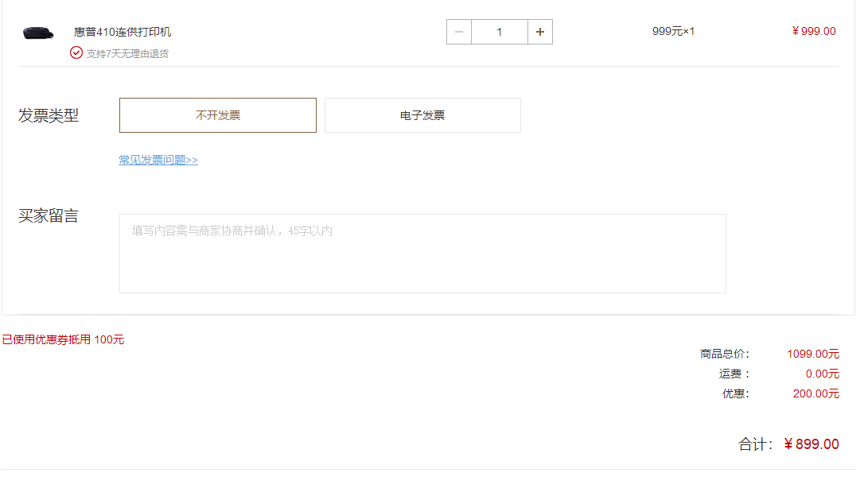Click the 运费 value 0.00元

[x=823, y=374]
